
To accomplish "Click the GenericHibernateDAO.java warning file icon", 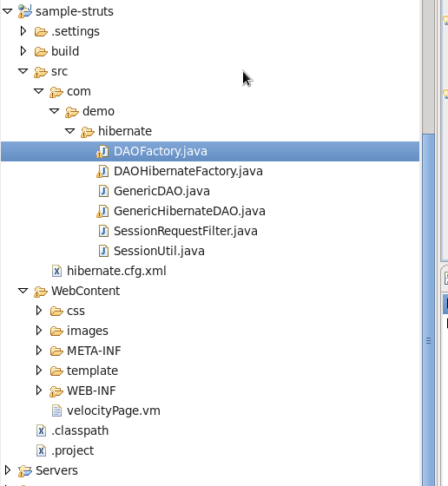I will click(102, 211).
